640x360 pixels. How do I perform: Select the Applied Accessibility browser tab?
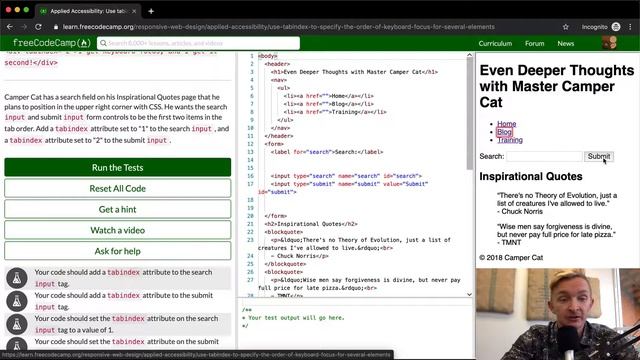click(87, 11)
